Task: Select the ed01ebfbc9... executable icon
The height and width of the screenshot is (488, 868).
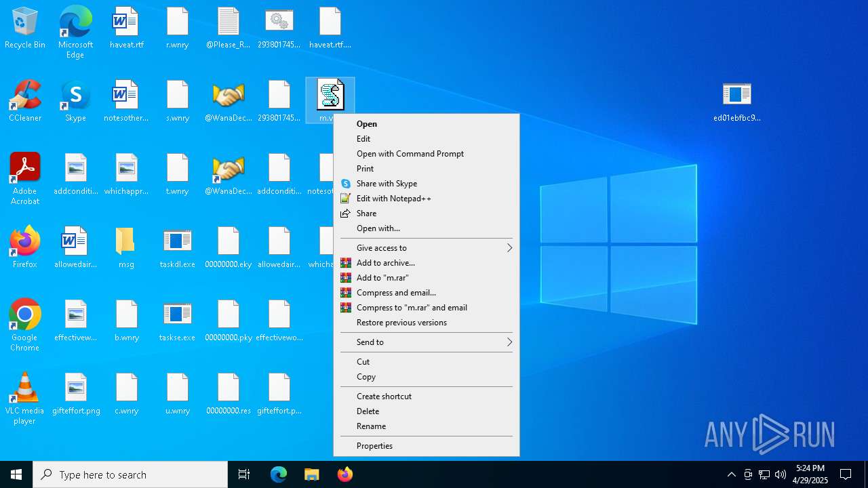Action: pos(737,102)
